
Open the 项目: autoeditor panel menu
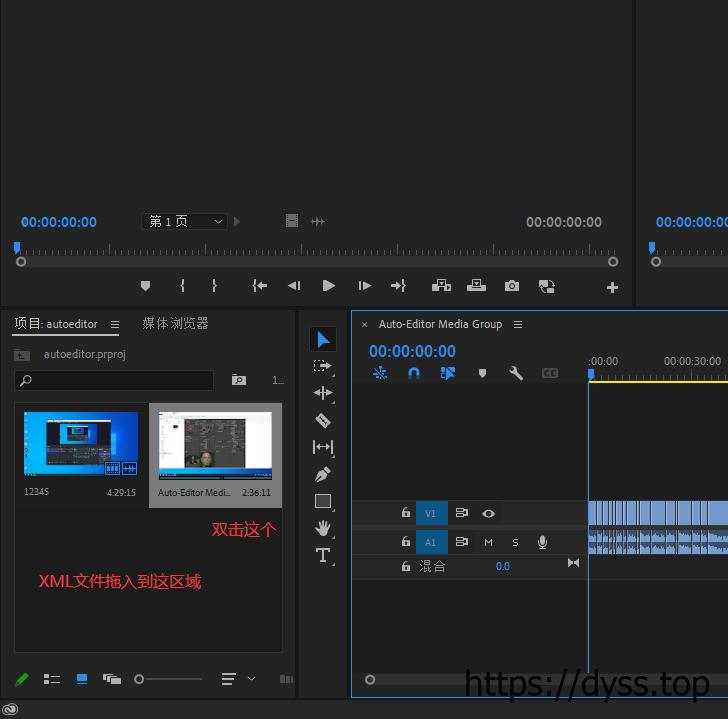coord(115,324)
